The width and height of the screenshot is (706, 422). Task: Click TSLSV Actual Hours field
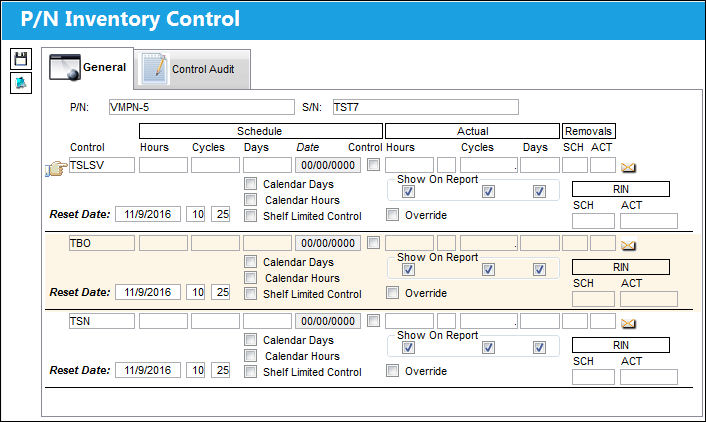point(409,165)
